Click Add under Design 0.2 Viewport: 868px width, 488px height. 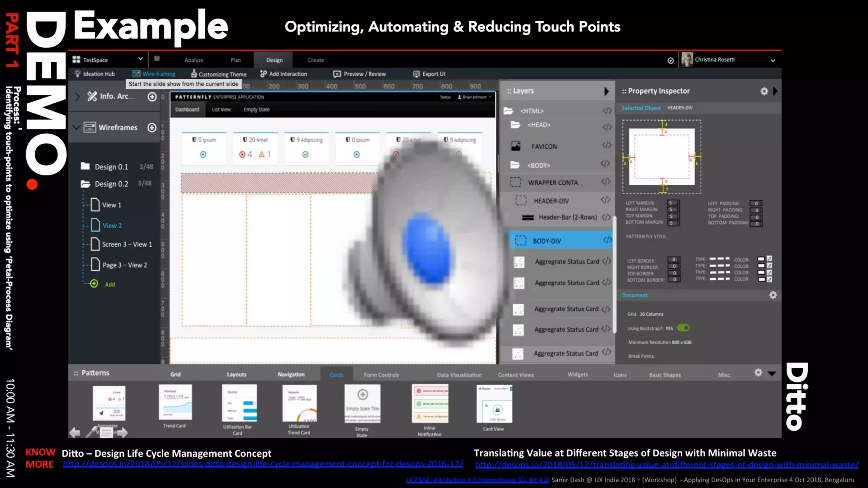pyautogui.click(x=109, y=284)
